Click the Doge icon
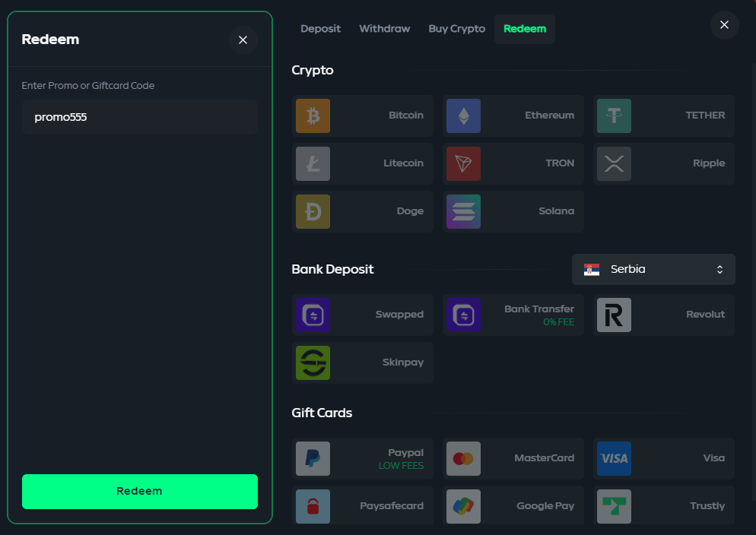Screen dimensions: 756x535 click(x=313, y=211)
